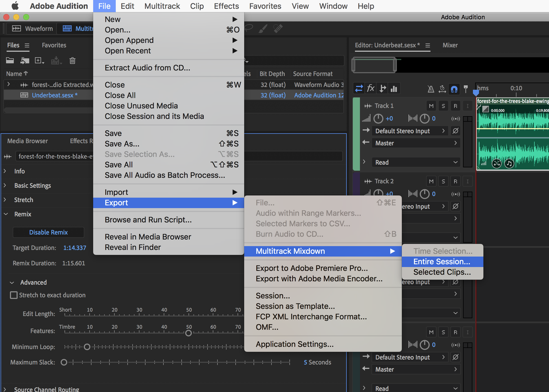The width and height of the screenshot is (549, 392).
Task: Toggle the snapping magnet icon
Action: point(454,89)
